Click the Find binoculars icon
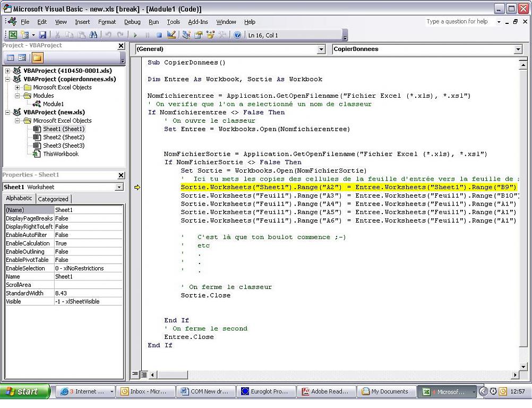Screen dimensions: 532x408 93,35
